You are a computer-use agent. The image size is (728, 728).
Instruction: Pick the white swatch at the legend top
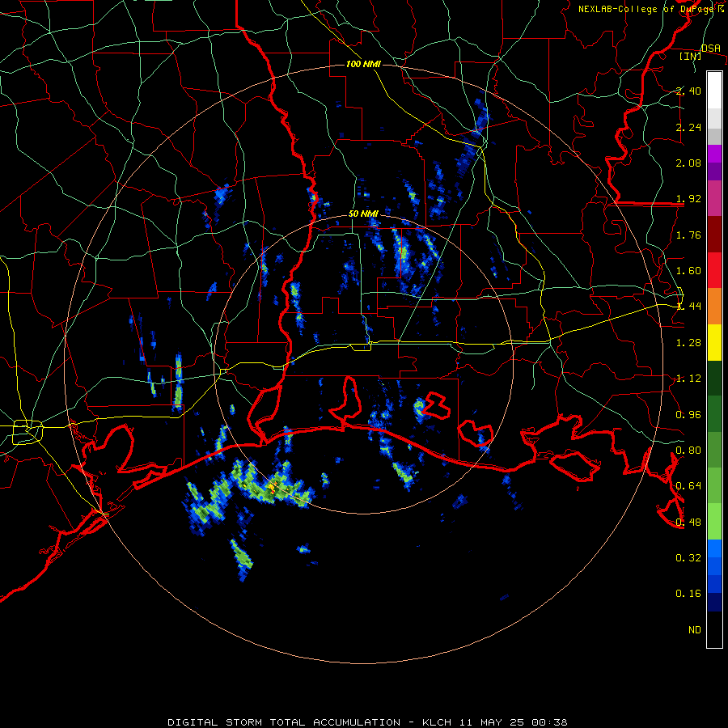[714, 90]
